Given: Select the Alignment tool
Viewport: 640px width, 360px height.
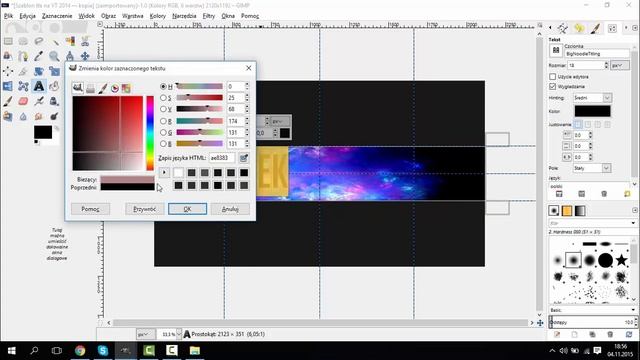Looking at the screenshot, I should point(8,71).
